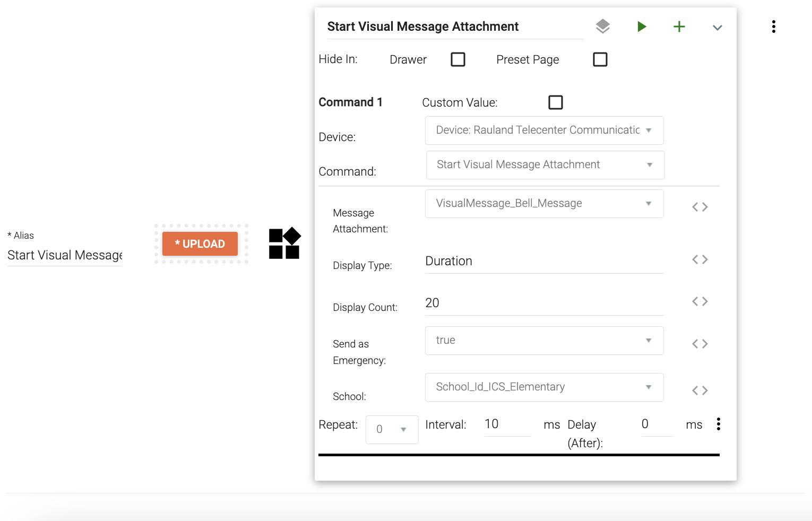This screenshot has width=812, height=521.
Task: Toggle code view for Display Type
Action: [700, 259]
